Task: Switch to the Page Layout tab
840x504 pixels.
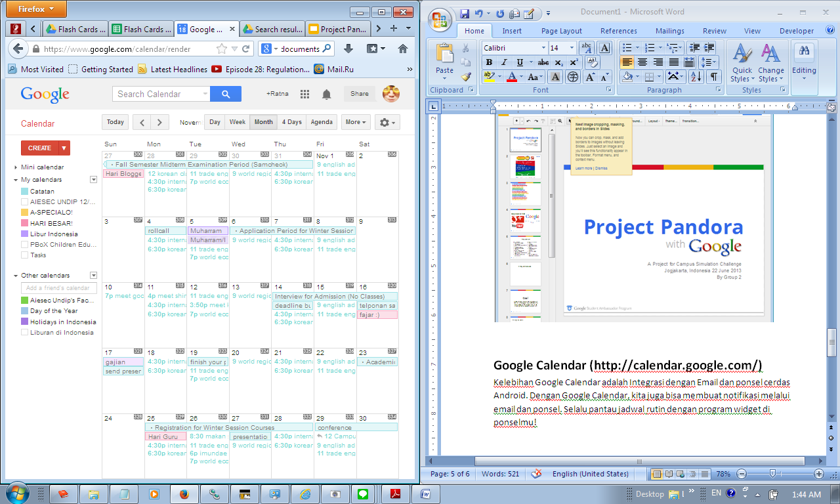Action: tap(561, 31)
